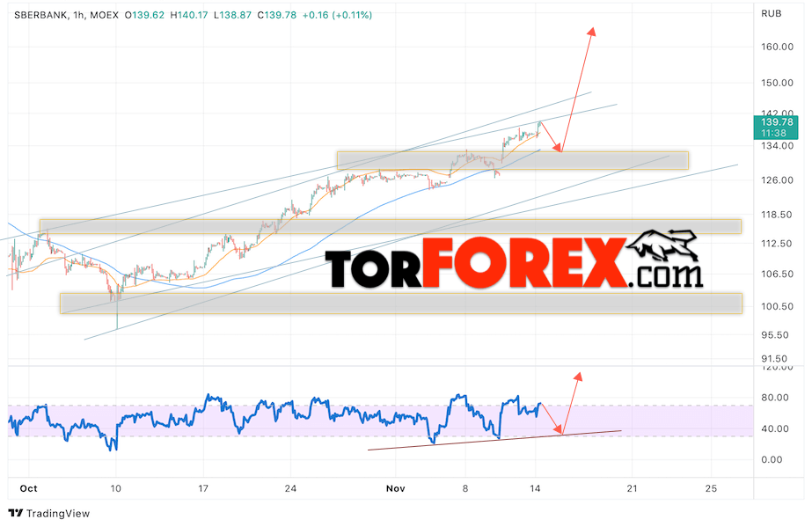
Task: Click the 100.50 price axis label
Action: point(777,306)
